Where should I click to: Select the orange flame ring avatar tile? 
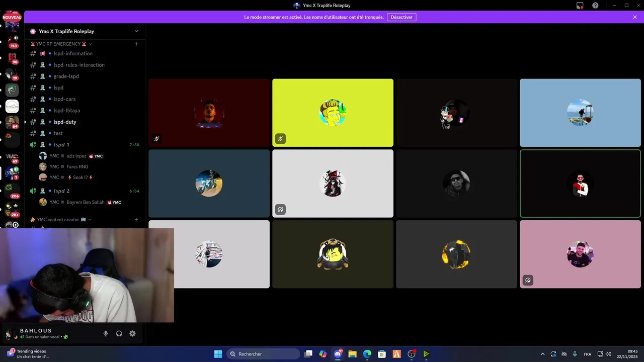click(x=456, y=254)
